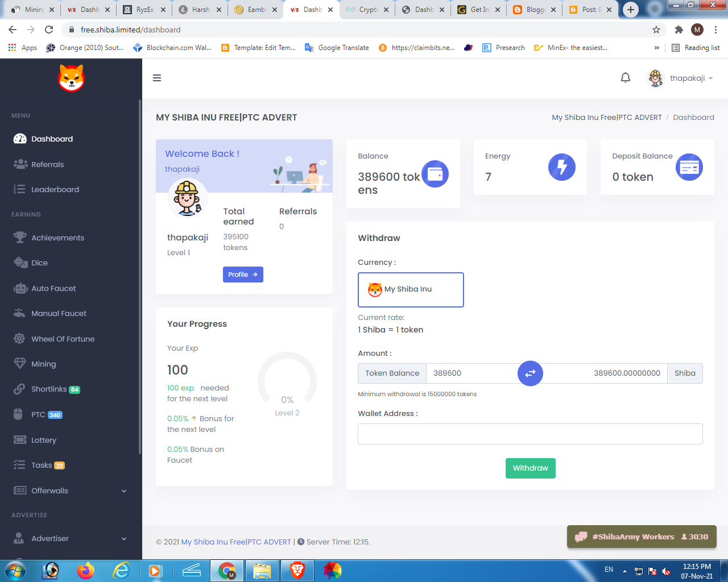
Task: Click the address bar URL
Action: pos(131,30)
